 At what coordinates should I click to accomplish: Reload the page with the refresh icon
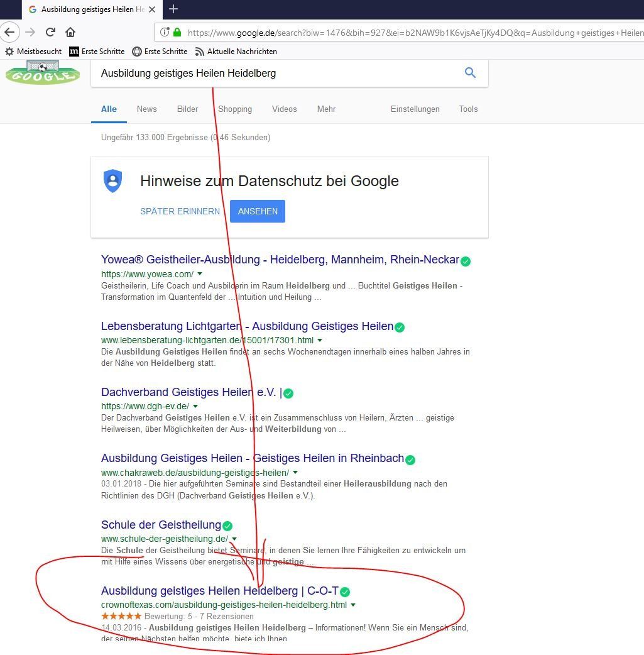(50, 32)
